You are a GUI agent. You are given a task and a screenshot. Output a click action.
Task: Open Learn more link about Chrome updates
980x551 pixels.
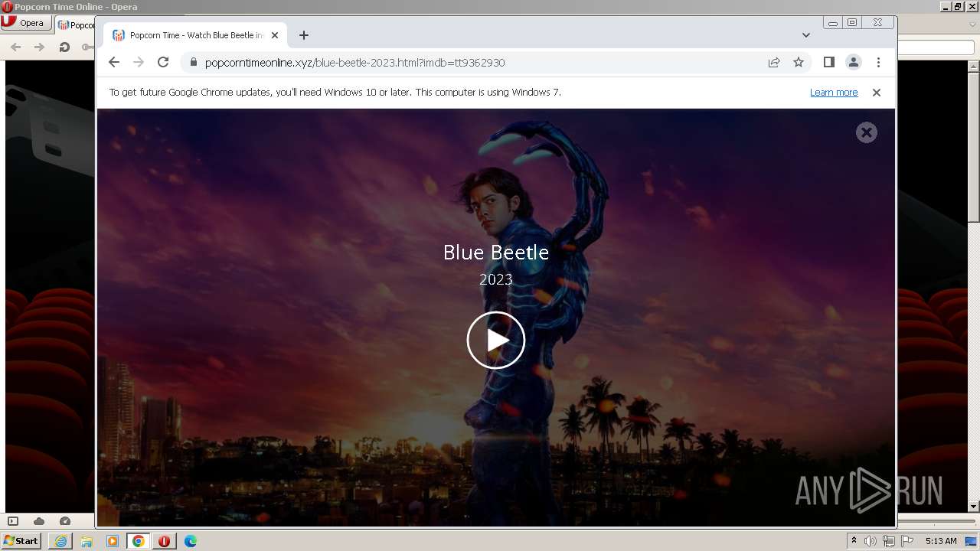834,92
